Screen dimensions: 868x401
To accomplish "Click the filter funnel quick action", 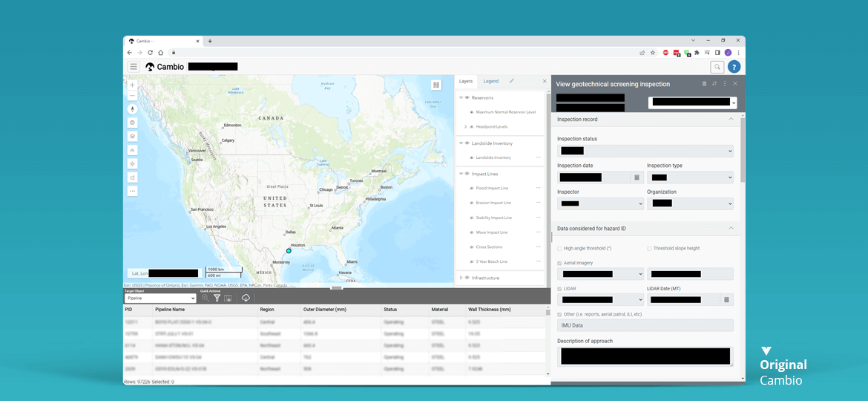I will pyautogui.click(x=217, y=298).
